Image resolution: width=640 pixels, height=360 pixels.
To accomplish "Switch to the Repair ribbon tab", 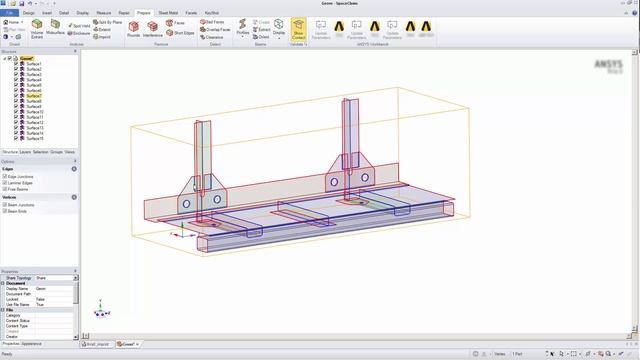I will tap(124, 13).
